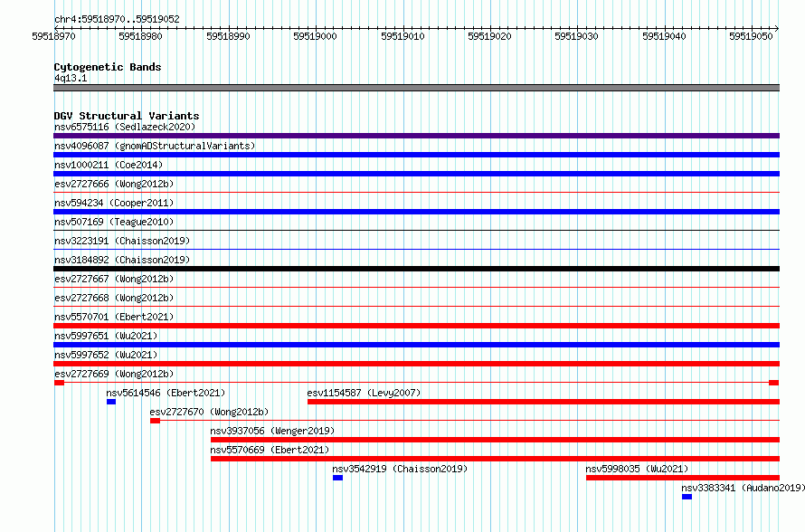Image resolution: width=805 pixels, height=532 pixels.
Task: Click the red bar for nsv3937056
Action: click(x=496, y=440)
